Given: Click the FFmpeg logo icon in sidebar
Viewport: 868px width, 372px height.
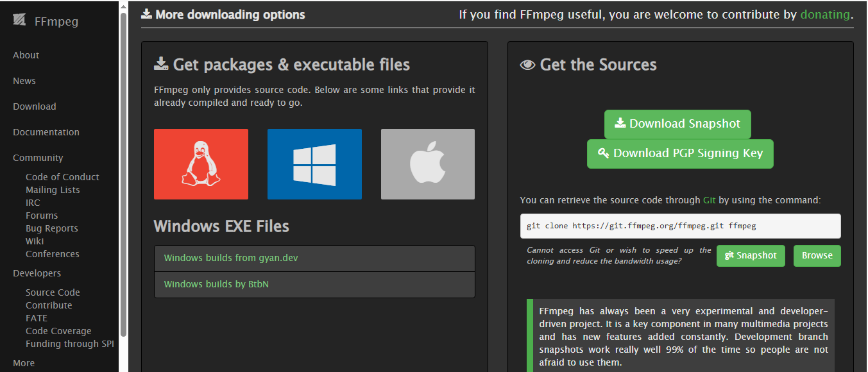Looking at the screenshot, I should pos(19,20).
